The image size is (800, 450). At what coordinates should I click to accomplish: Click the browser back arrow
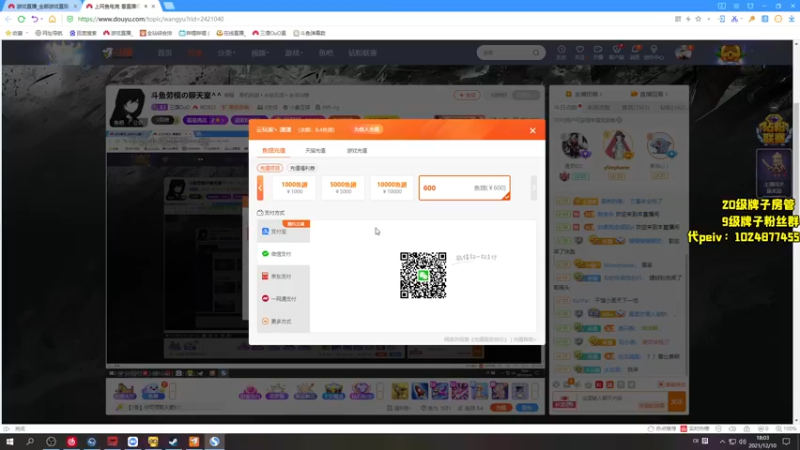[8, 19]
